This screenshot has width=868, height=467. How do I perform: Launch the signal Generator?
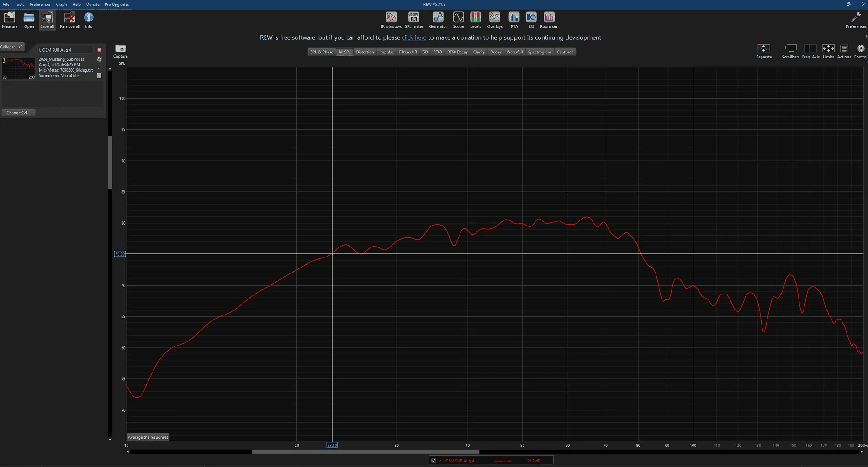pos(438,20)
